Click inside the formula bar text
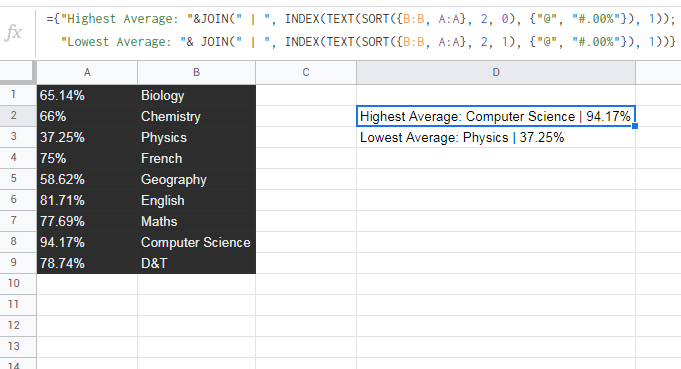 [360, 30]
